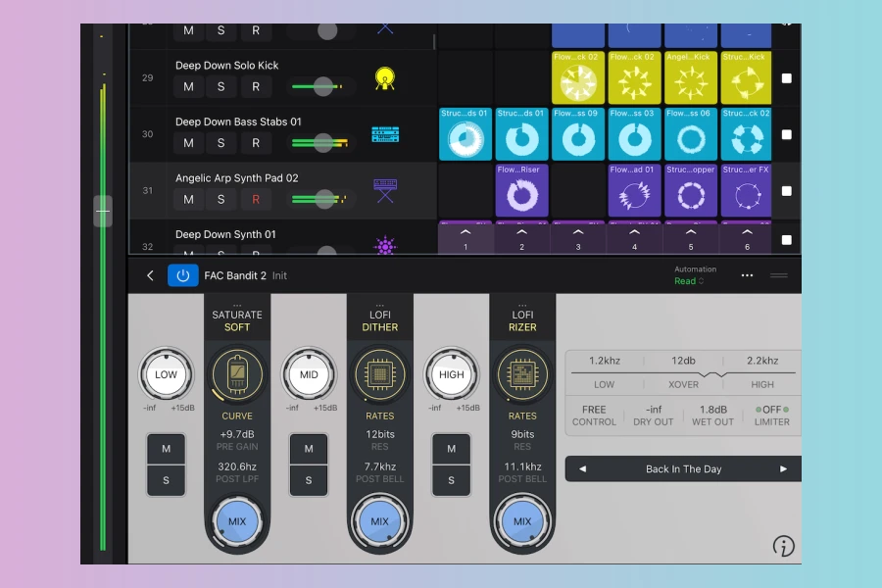Click the Deep Down Bass Stabs keyboard icon
Viewport: 882px width, 588px height.
point(384,134)
